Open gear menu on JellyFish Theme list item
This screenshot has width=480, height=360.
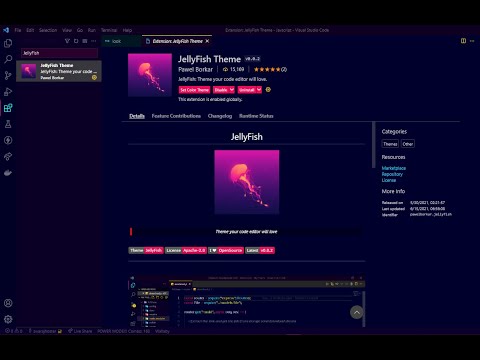[x=94, y=77]
